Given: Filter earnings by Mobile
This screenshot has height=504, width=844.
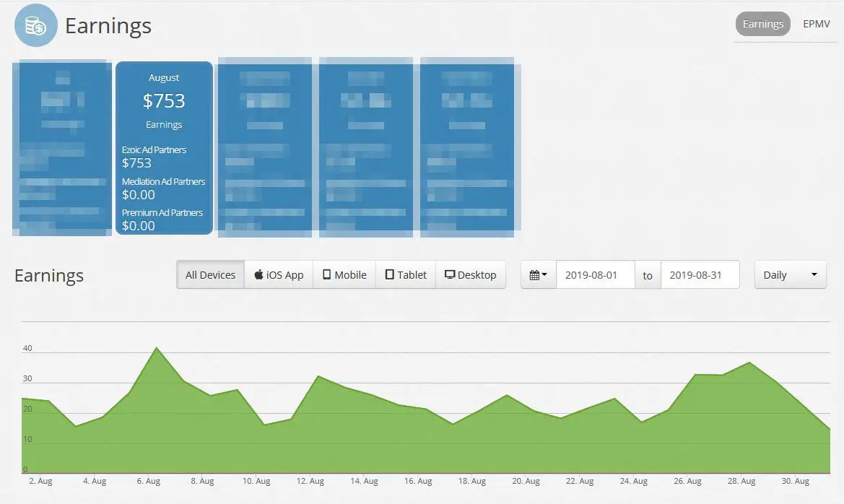Looking at the screenshot, I should click(344, 274).
